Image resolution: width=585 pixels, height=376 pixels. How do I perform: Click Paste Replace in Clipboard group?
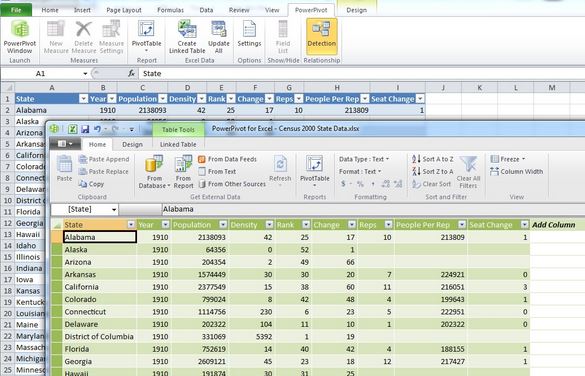(x=103, y=172)
